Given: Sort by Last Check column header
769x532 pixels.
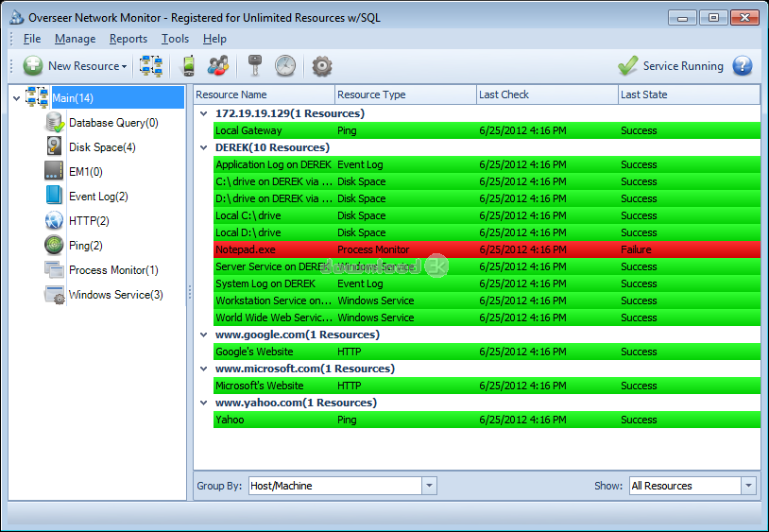Looking at the screenshot, I should [x=547, y=94].
